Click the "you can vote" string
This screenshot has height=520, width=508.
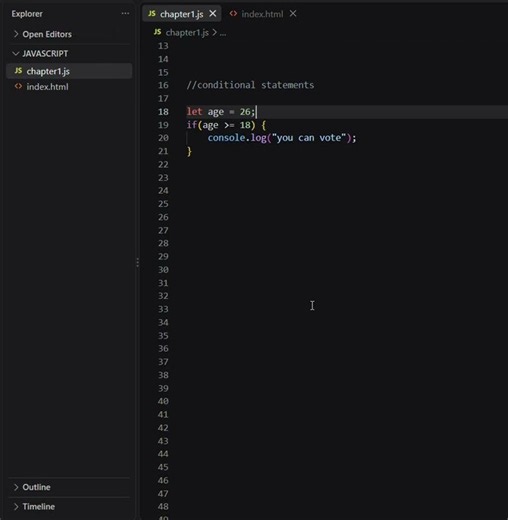click(309, 138)
